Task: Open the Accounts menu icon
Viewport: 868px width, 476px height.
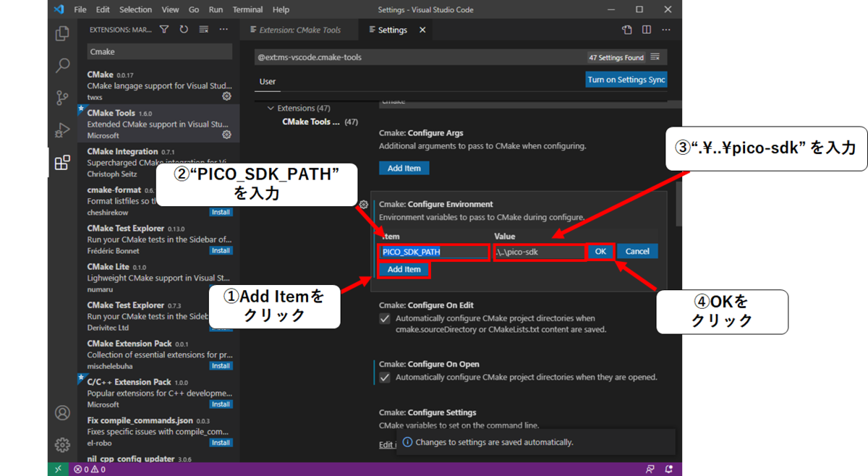Action: click(x=62, y=412)
